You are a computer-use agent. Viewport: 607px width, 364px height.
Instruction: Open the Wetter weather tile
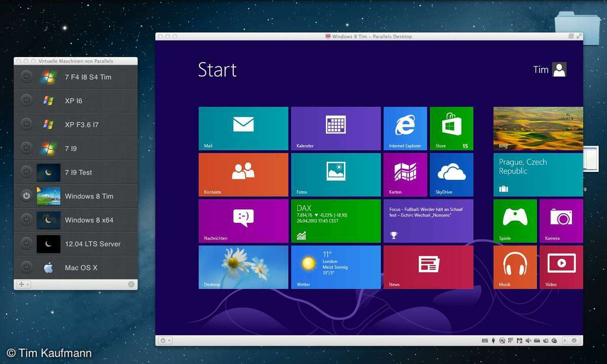tap(336, 267)
